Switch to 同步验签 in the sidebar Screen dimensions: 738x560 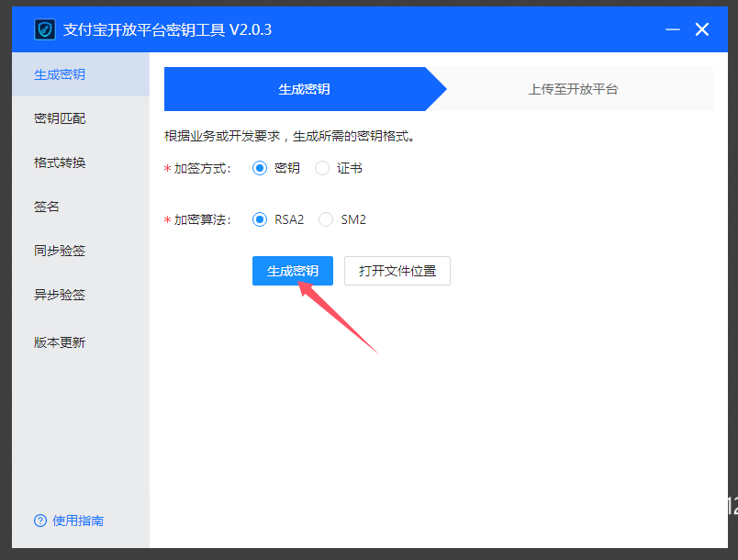coord(60,251)
